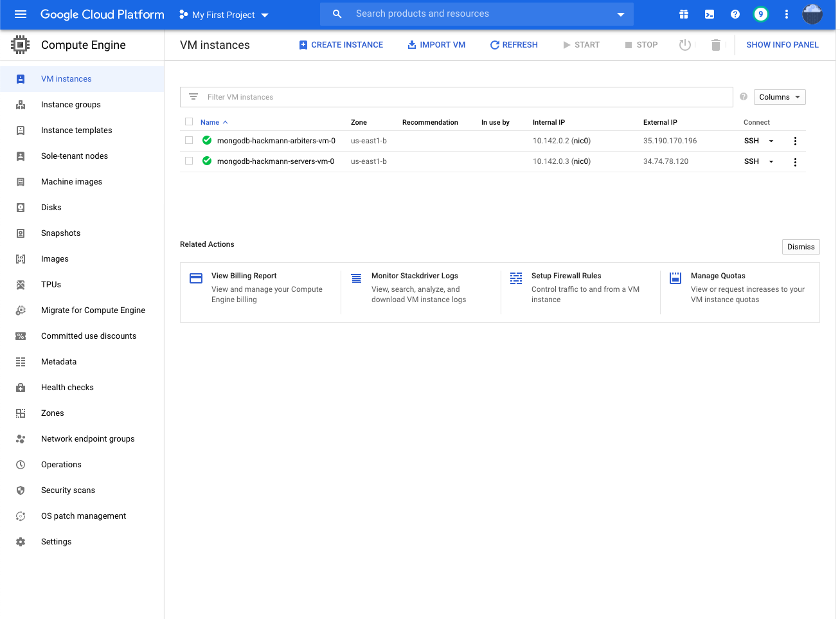Click the Monitor Stackdriver Logs icon
840x619 pixels.
pos(356,278)
